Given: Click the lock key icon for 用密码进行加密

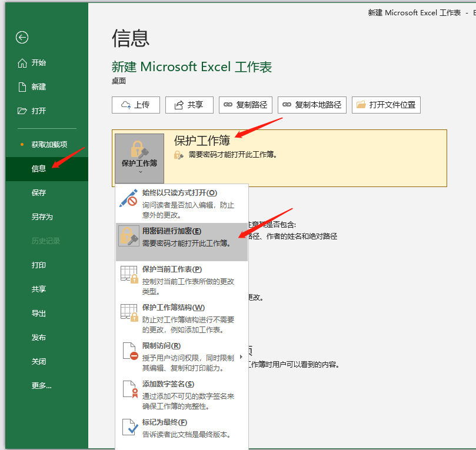Looking at the screenshot, I should [129, 236].
